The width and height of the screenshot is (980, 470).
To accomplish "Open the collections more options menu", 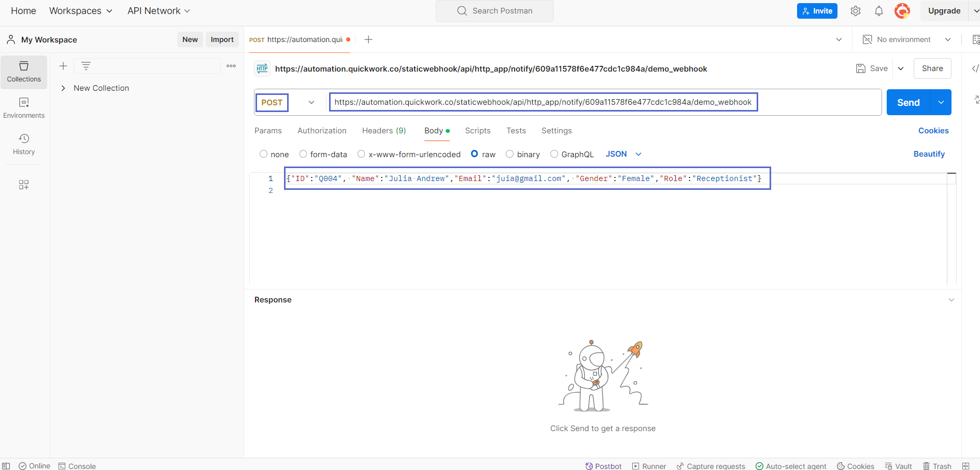I will click(231, 66).
